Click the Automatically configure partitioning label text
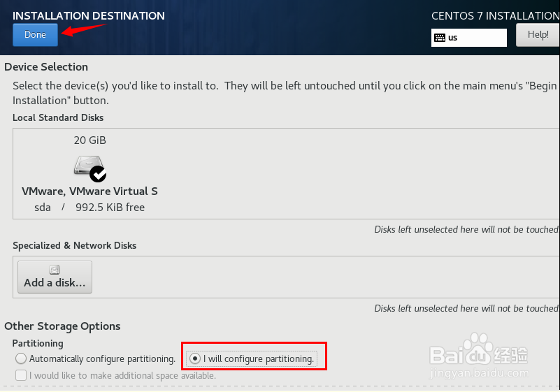This screenshot has height=392, width=560. pos(102,358)
